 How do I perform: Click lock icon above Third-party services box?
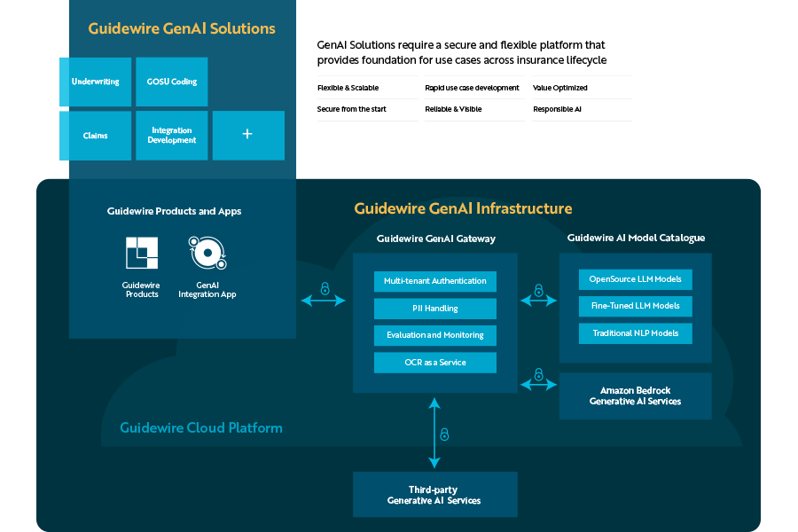(x=444, y=434)
